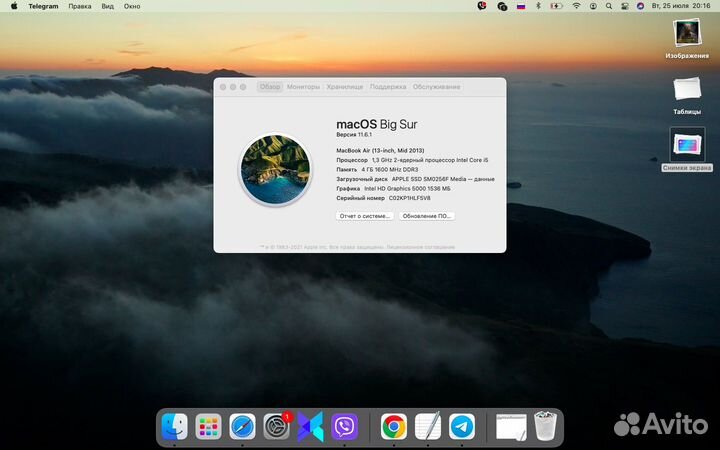Launch Viber from the Dock
This screenshot has width=720, height=450.
[344, 427]
